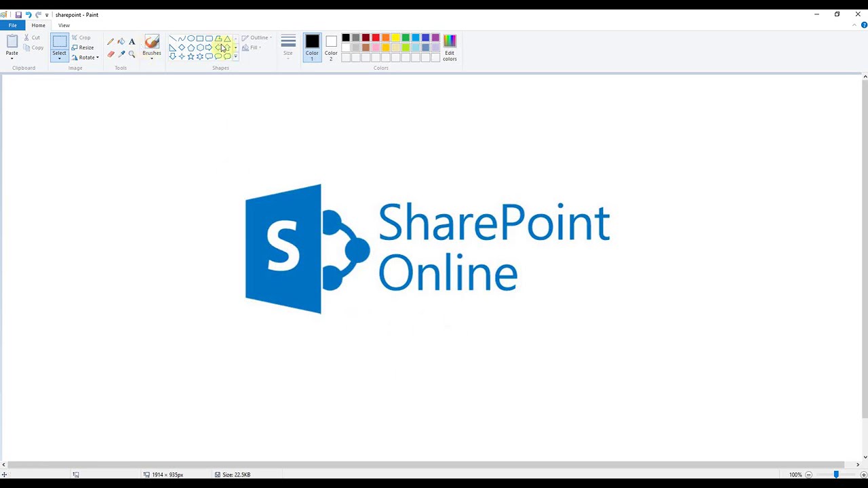Open the Resize dialog
Screen dimensions: 868x488
point(83,47)
